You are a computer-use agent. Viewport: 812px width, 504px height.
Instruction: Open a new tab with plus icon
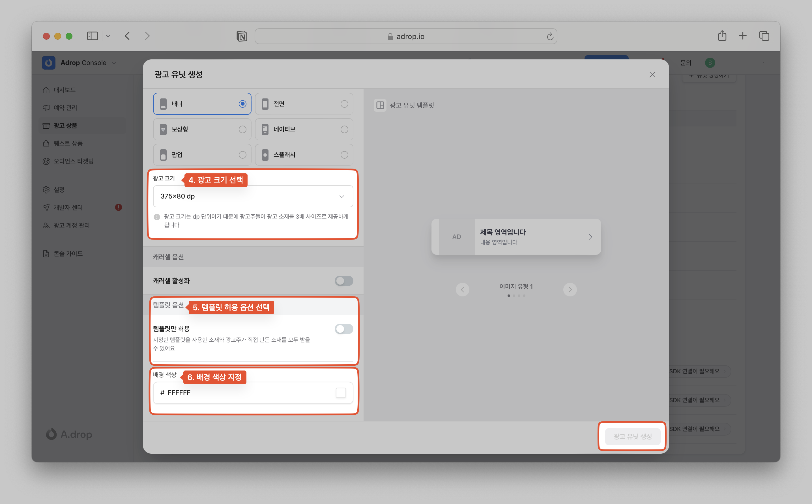pyautogui.click(x=743, y=36)
